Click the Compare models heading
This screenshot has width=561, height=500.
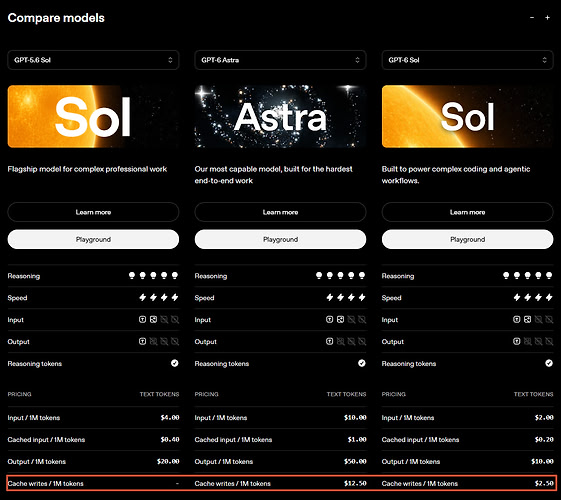point(56,18)
